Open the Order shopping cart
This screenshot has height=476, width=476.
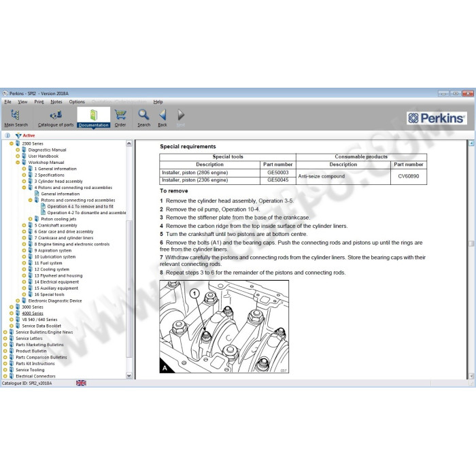click(120, 118)
